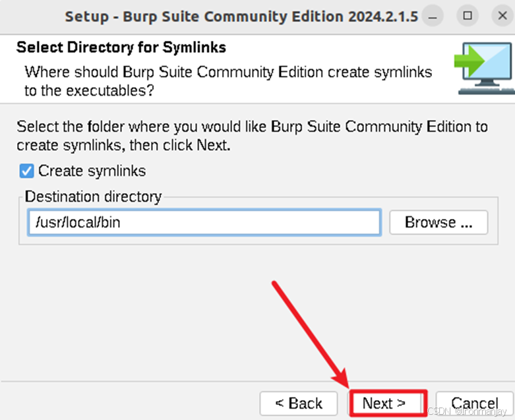Image resolution: width=515 pixels, height=420 pixels.
Task: Minimize the Setup window
Action: coord(433,16)
